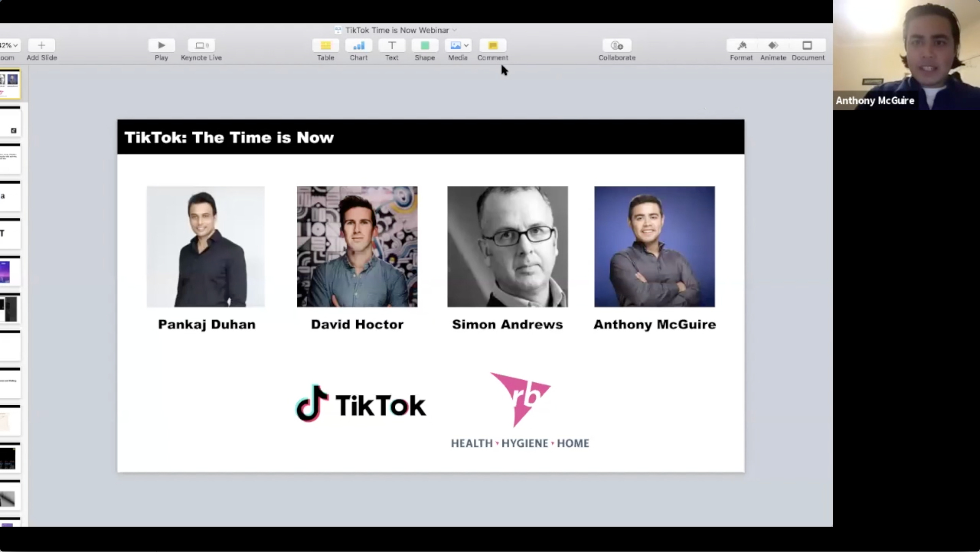Select the first slide thumbnail in navigator
Viewport: 980px width, 552px height.
click(x=10, y=84)
